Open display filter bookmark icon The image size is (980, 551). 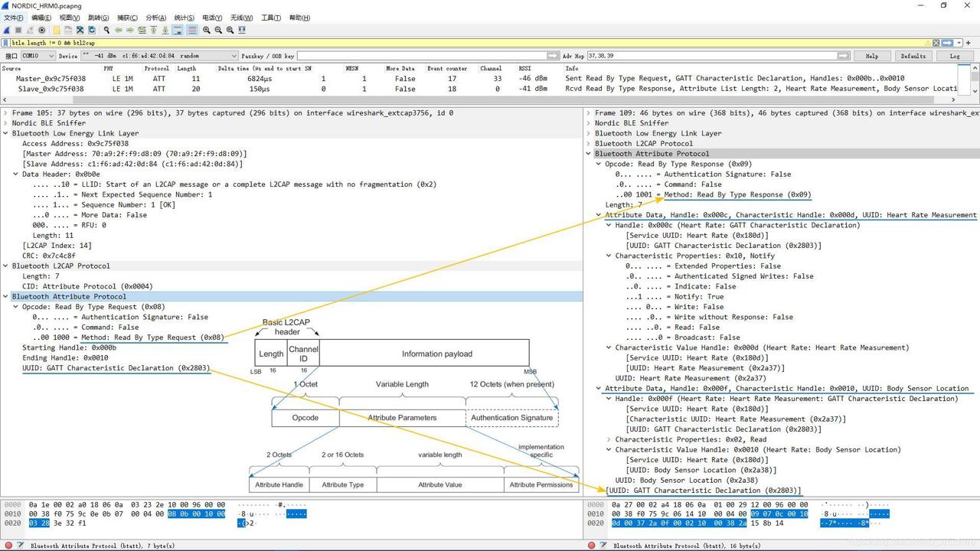click(5, 43)
